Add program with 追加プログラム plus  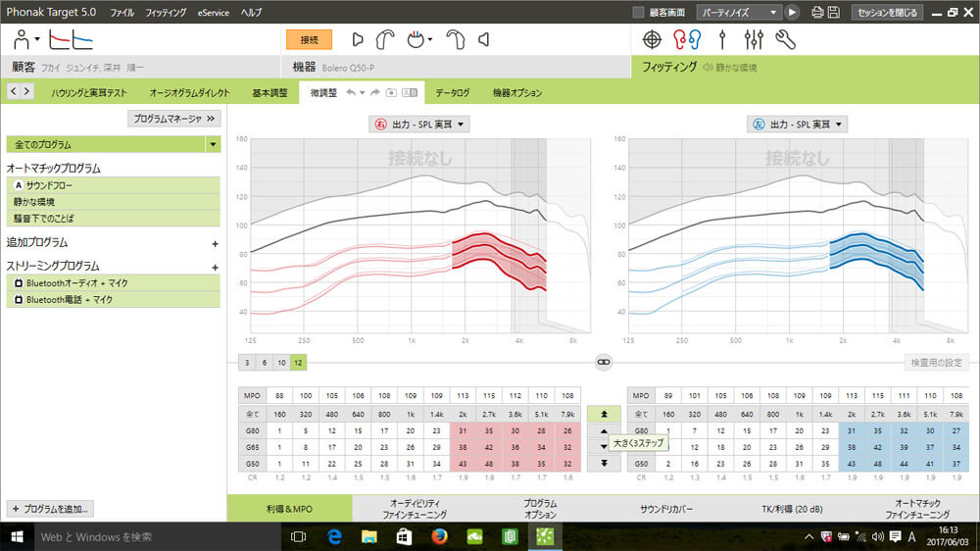pyautogui.click(x=215, y=244)
